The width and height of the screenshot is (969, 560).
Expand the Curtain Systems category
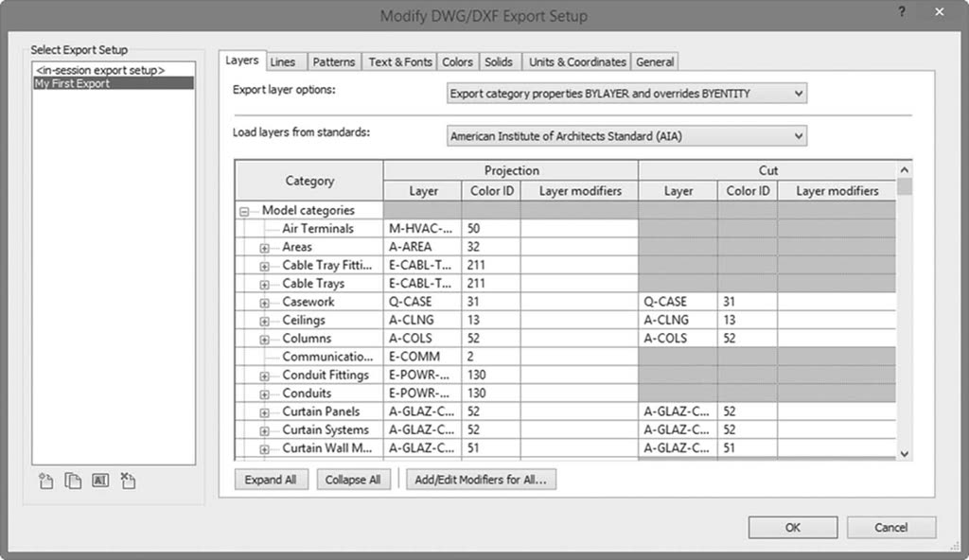coord(265,430)
